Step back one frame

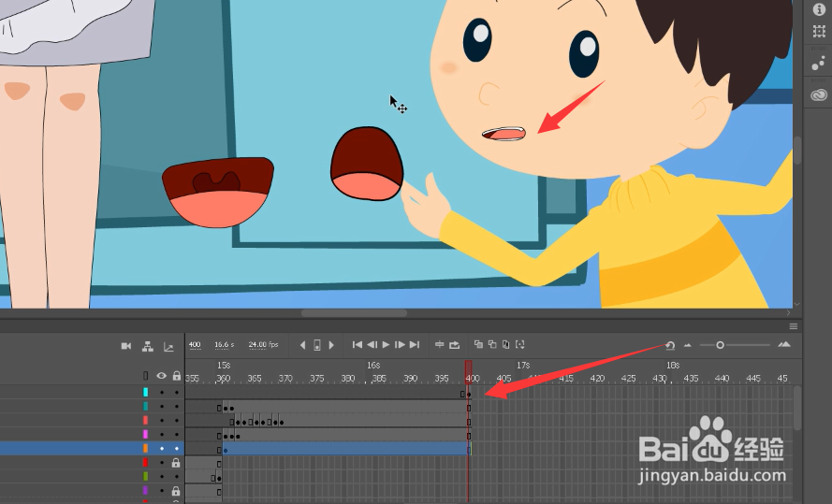[372, 344]
